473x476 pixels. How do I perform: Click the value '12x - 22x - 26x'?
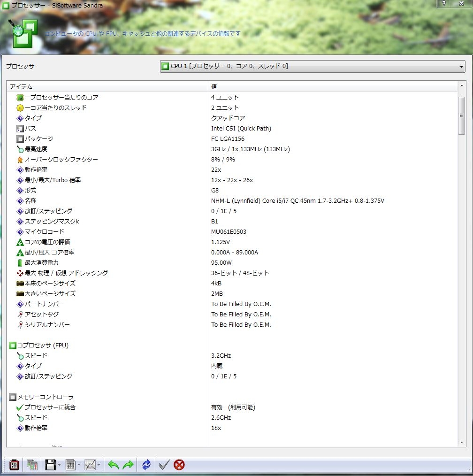(x=232, y=180)
